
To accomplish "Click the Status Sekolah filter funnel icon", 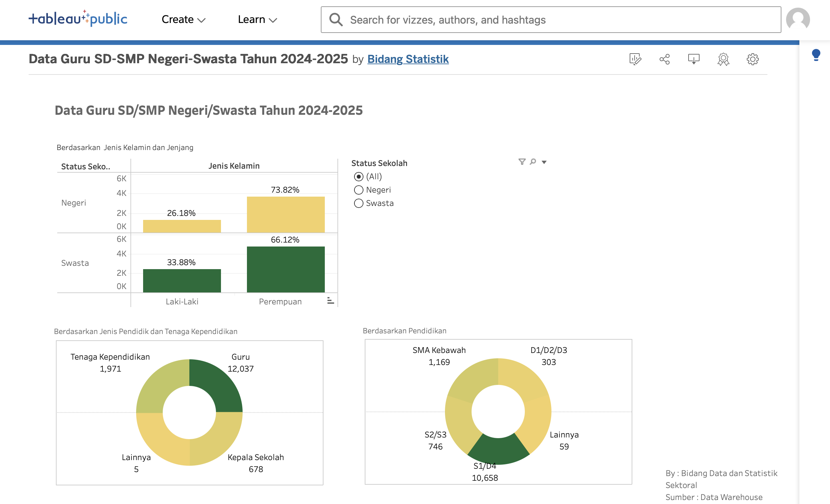I will click(522, 162).
